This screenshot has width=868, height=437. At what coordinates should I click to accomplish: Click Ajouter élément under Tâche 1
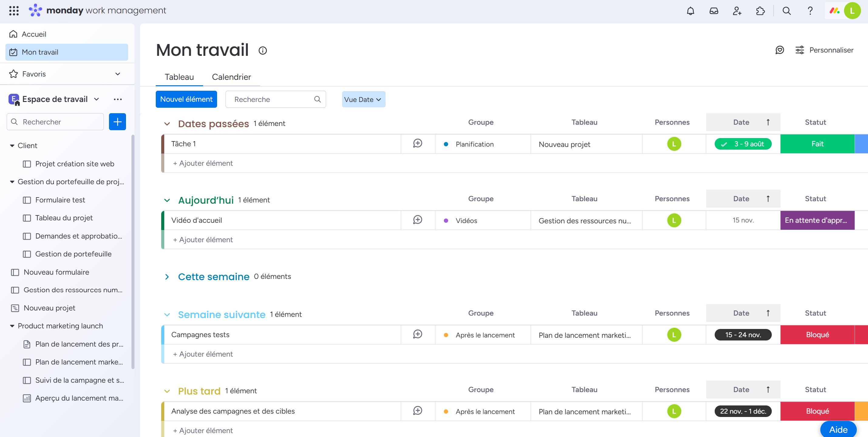[x=203, y=163]
